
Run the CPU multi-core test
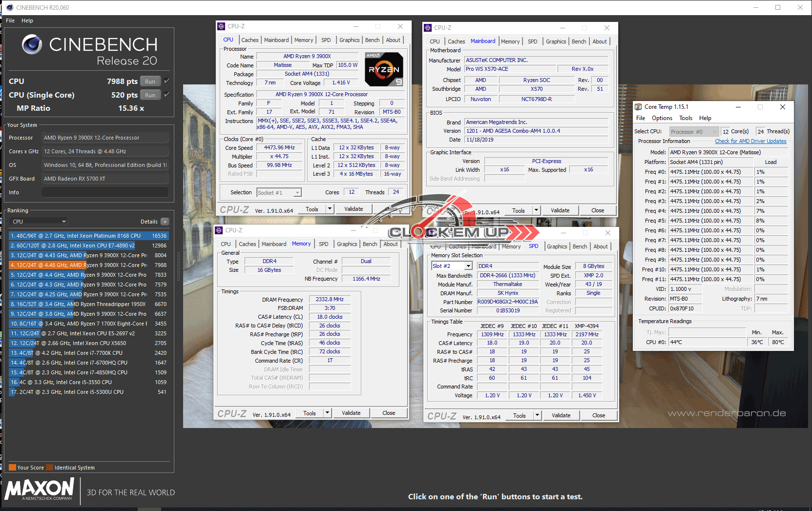click(x=150, y=82)
